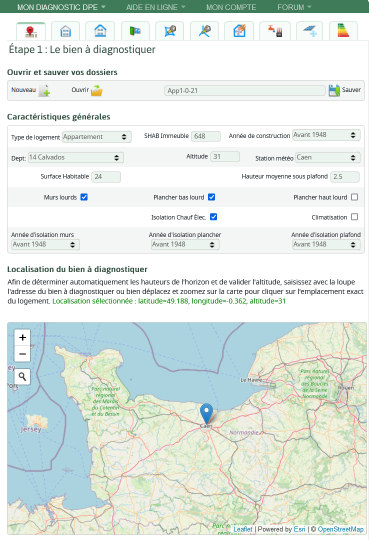Open the door and window step tab

tap(135, 31)
